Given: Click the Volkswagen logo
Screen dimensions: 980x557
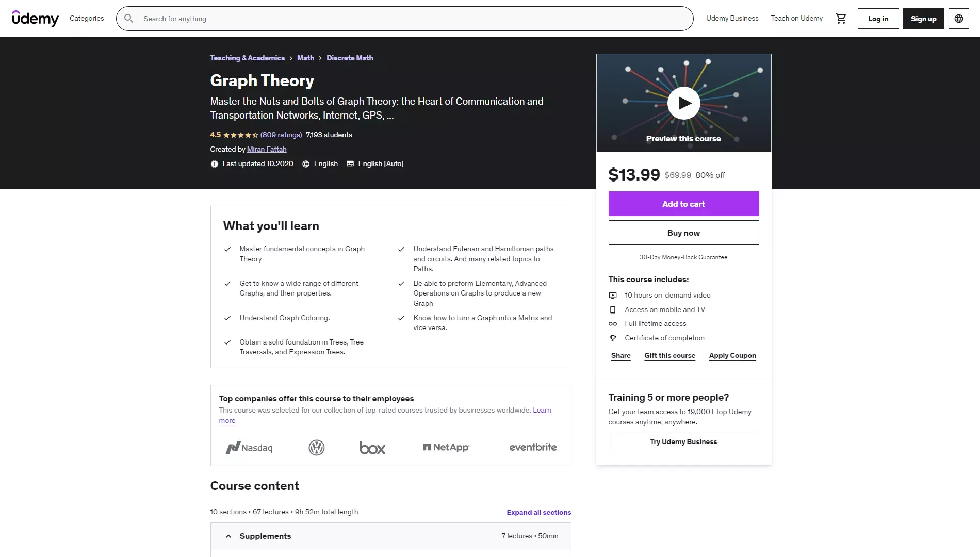Looking at the screenshot, I should 317,448.
